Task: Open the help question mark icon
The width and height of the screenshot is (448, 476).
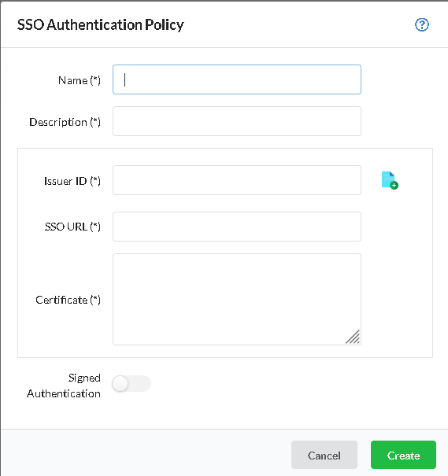Action: point(422,25)
